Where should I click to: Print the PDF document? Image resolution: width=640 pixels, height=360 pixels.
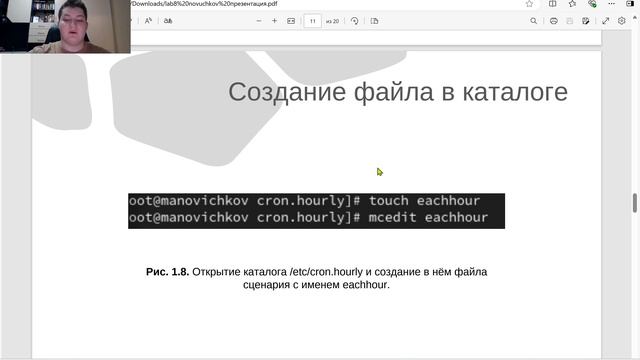553,21
